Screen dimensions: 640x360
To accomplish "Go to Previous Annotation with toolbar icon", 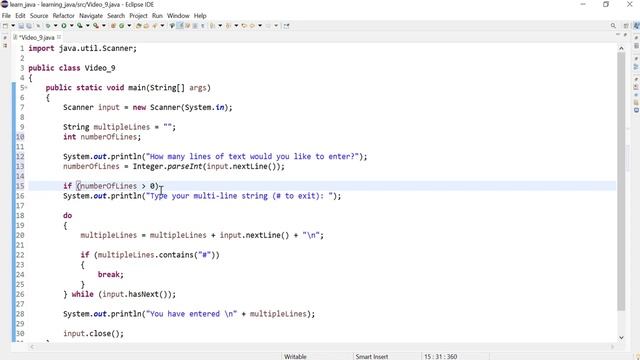I will [x=228, y=26].
